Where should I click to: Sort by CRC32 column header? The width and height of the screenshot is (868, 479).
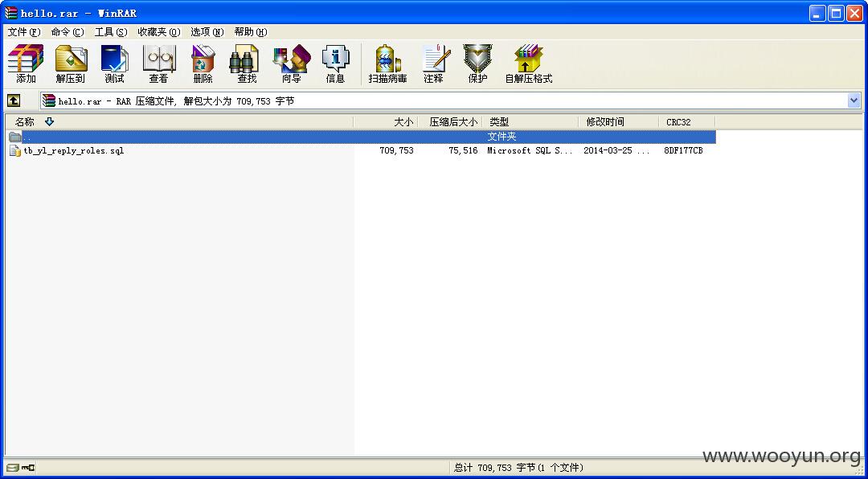(x=687, y=122)
